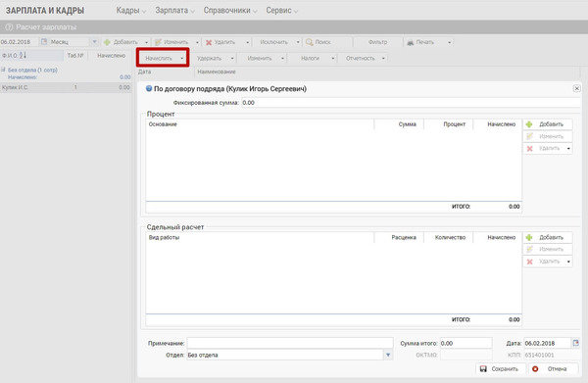Click the Начислено column header in employee list
The height and width of the screenshot is (383, 588).
(111, 56)
